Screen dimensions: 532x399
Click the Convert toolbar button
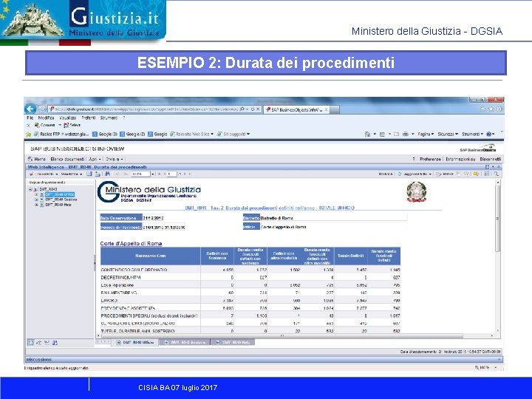click(45, 125)
